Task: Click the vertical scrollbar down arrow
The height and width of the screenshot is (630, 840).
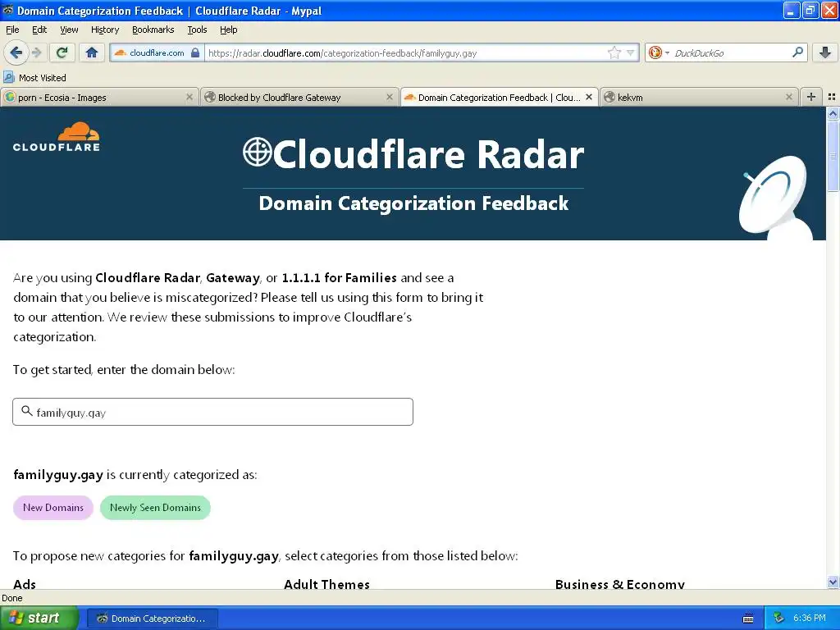Action: point(833,582)
